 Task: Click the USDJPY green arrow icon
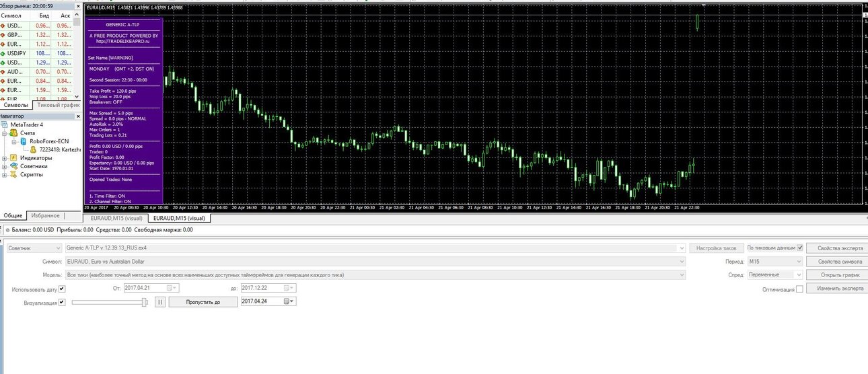coord(3,53)
